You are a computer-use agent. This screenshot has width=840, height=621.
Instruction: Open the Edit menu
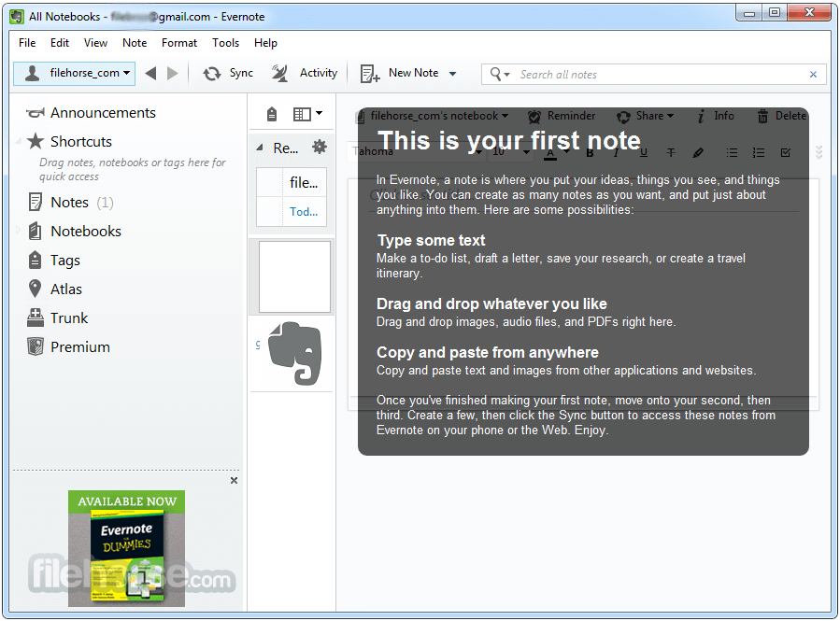(x=60, y=43)
